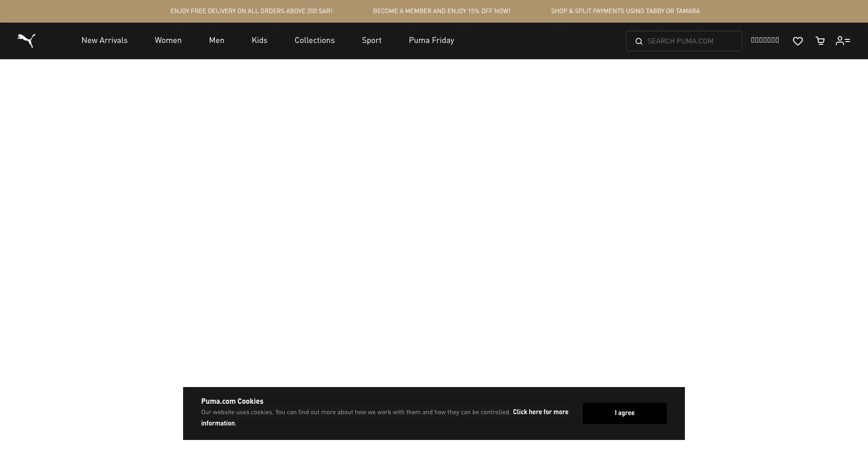Screen dimensions: 868x449
Task: Click the Puma cat logo
Action: (26, 41)
